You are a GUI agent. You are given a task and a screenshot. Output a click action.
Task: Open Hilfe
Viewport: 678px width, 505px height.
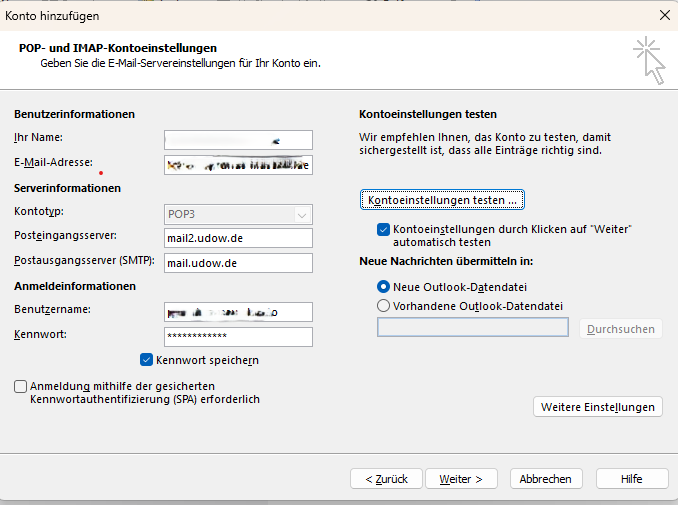click(x=632, y=479)
